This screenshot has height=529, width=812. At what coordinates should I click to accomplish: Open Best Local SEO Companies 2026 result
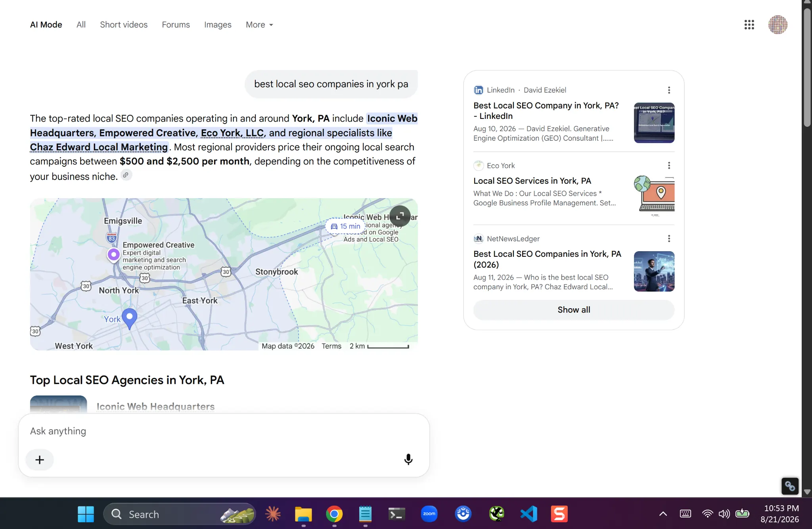pos(547,259)
